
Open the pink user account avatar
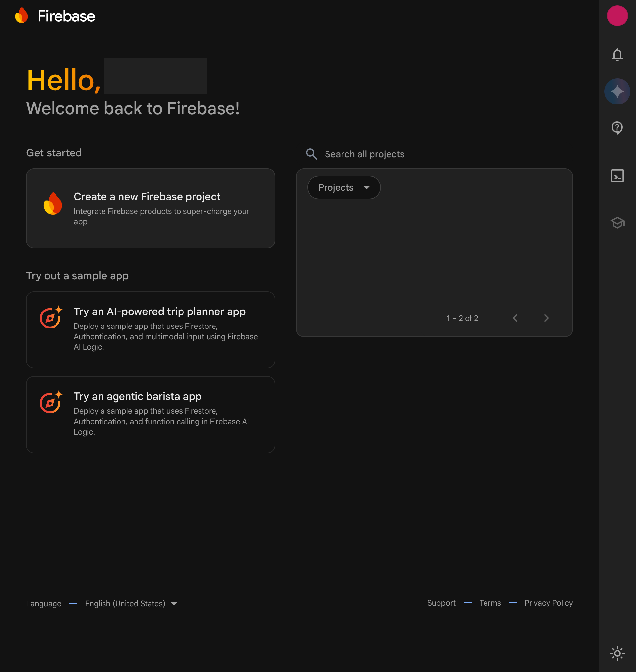coord(617,16)
